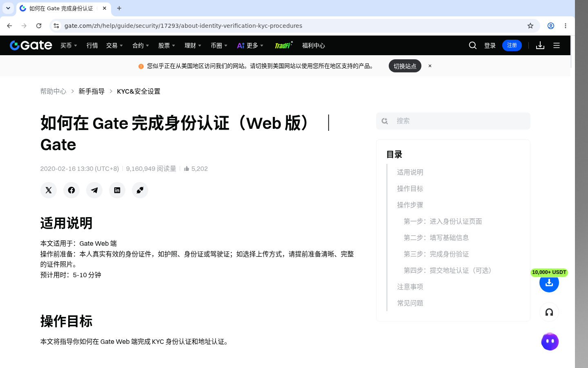Click the search icon in help search box
The image size is (588, 368).
[x=385, y=121]
